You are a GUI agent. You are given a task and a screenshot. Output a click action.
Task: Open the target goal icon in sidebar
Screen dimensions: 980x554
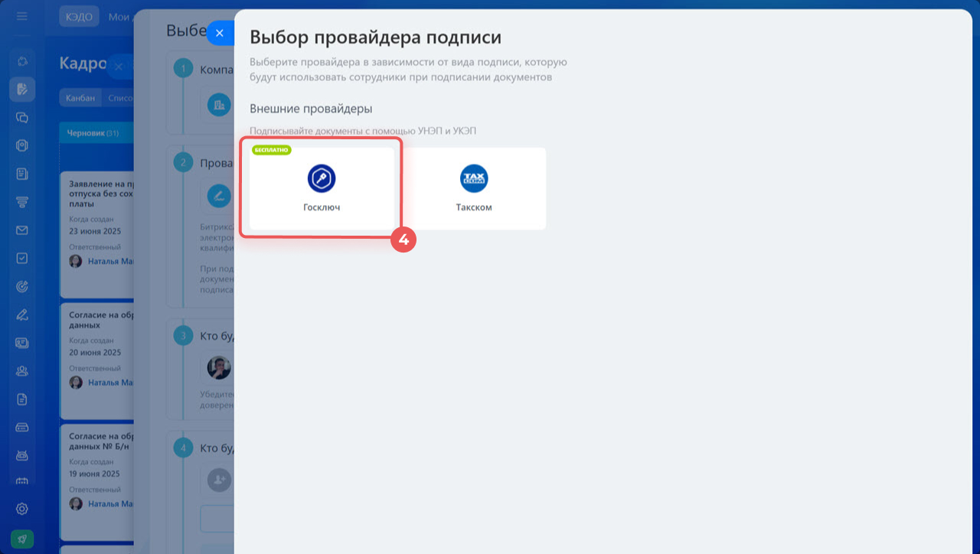click(x=22, y=287)
